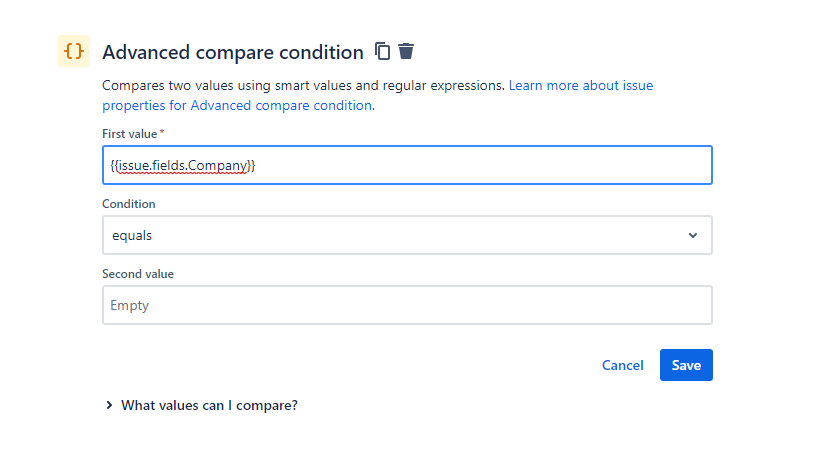Select the "equals" value in Condition
819x467 pixels.
tap(132, 235)
